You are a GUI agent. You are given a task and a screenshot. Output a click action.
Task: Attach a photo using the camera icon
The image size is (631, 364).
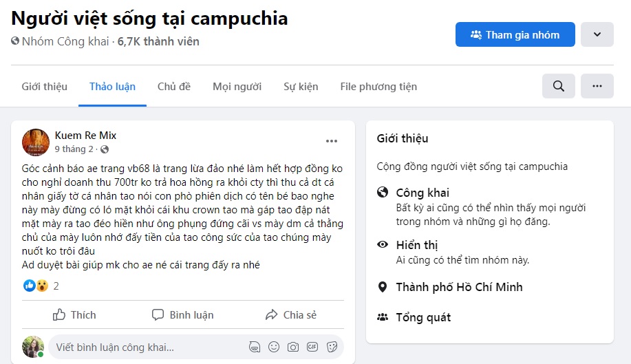pos(293,347)
